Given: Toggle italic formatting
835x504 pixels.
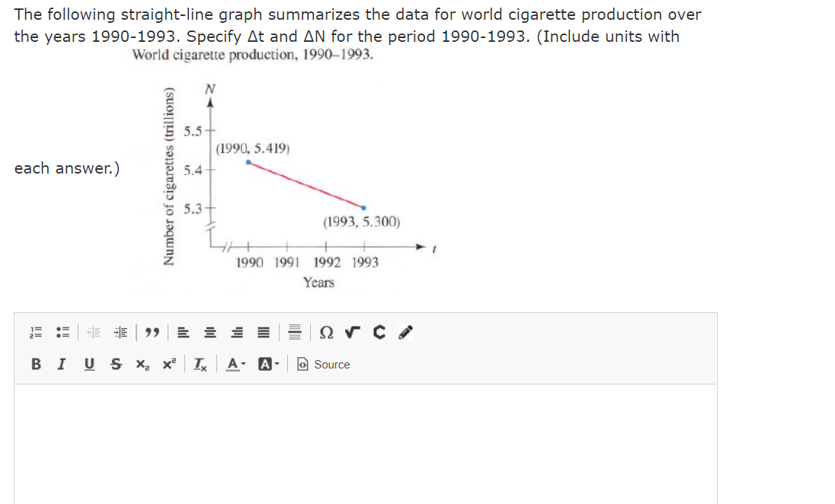Looking at the screenshot, I should tap(61, 365).
